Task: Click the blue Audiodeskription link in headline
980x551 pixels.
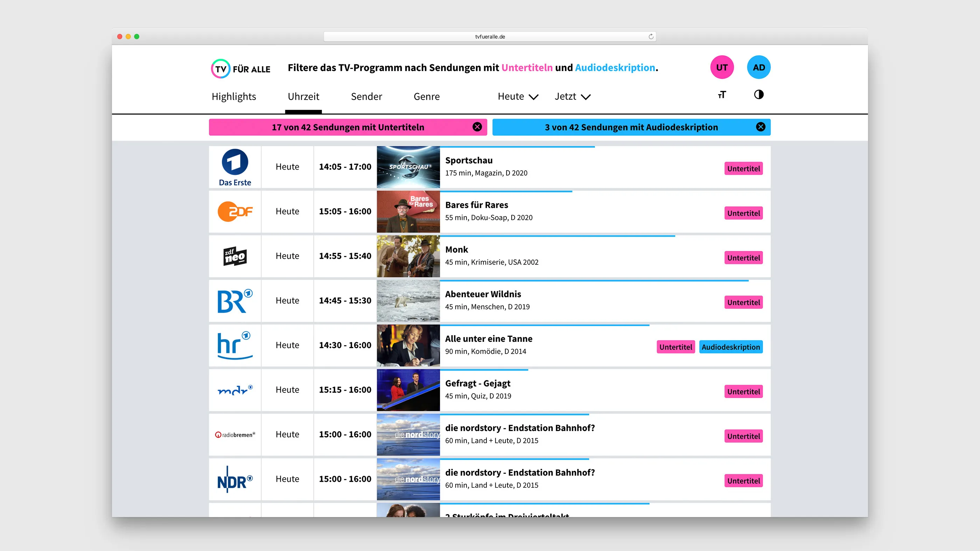Action: [x=615, y=68]
